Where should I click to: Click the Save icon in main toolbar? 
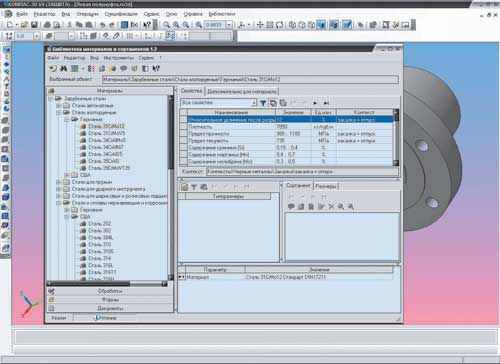(x=34, y=25)
